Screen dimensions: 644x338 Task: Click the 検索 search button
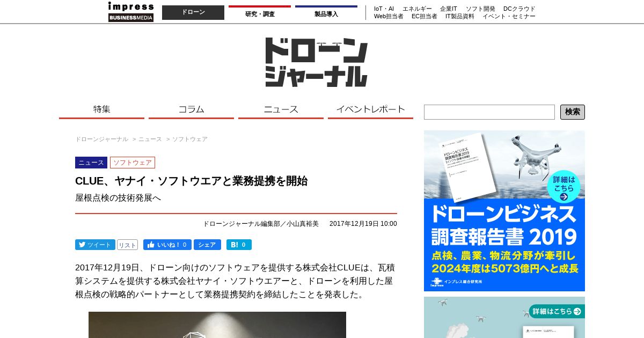tap(573, 112)
